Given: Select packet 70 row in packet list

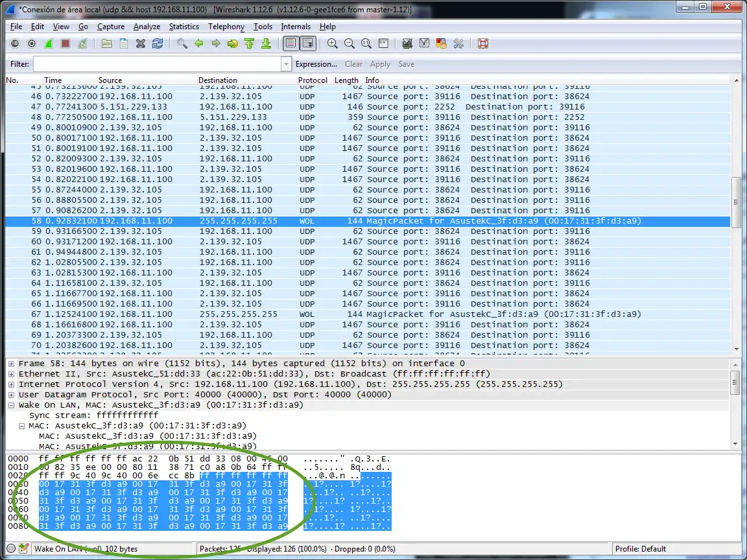Looking at the screenshot, I should 367,345.
